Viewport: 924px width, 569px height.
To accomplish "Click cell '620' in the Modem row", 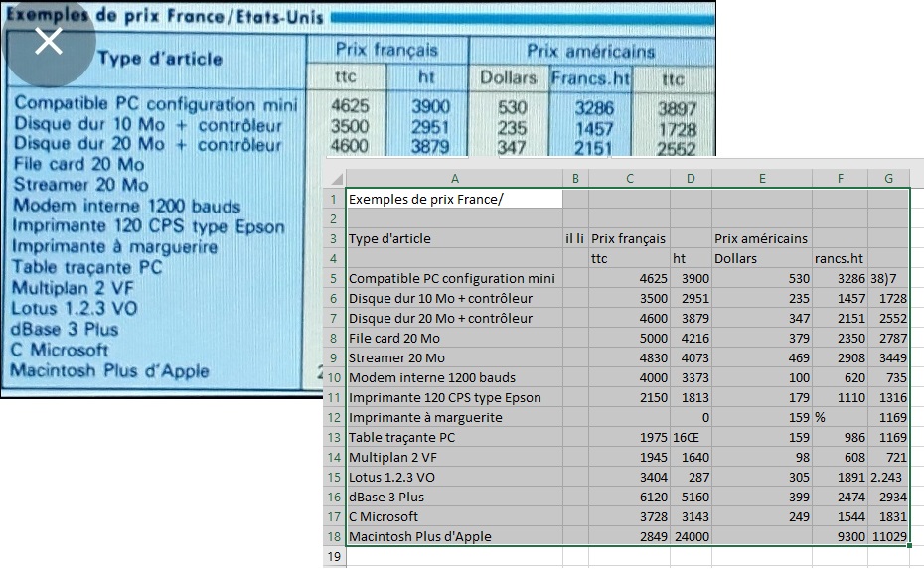I will tap(841, 377).
